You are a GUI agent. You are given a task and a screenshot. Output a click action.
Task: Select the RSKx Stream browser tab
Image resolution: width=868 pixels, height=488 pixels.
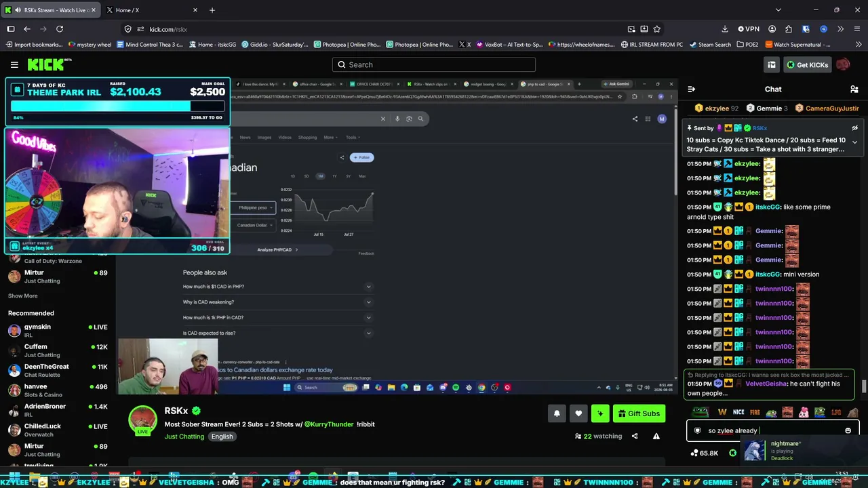point(50,10)
